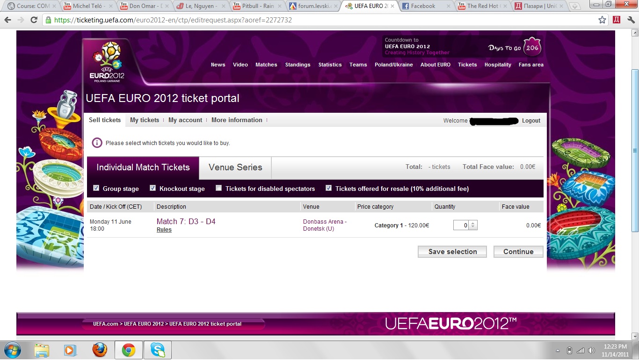Close the Facebook tab
This screenshot has height=364, width=639.
pos(449,6)
